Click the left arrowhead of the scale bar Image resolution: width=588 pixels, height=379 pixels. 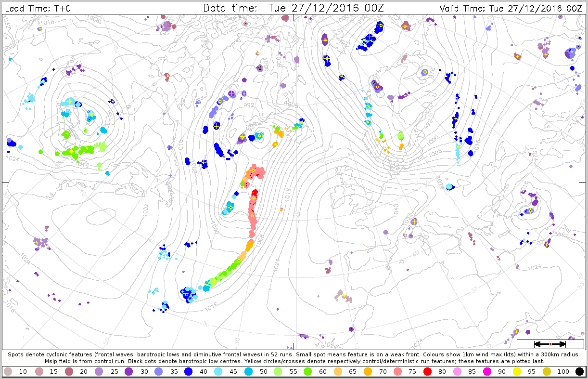pos(537,344)
